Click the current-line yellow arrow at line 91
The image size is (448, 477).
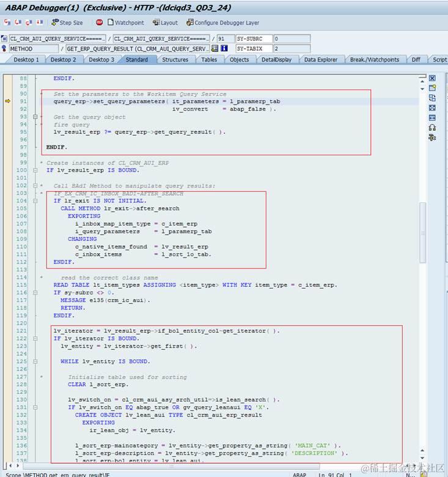pos(7,101)
